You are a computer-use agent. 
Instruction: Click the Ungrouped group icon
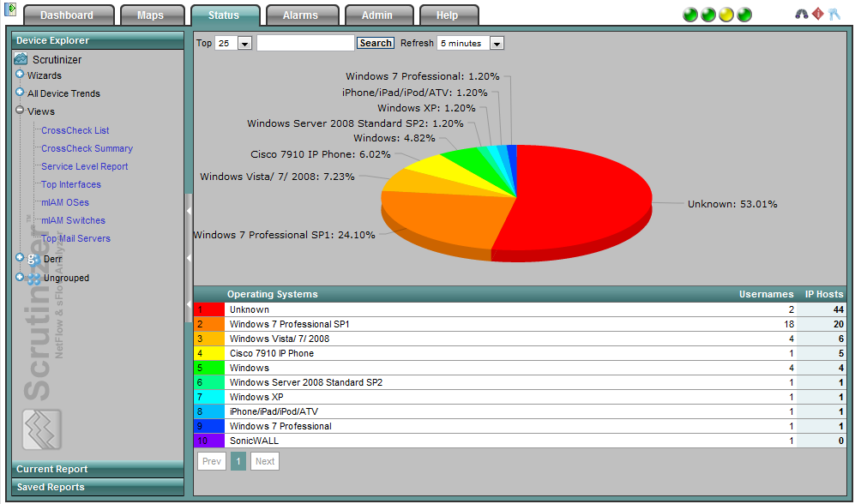click(33, 278)
